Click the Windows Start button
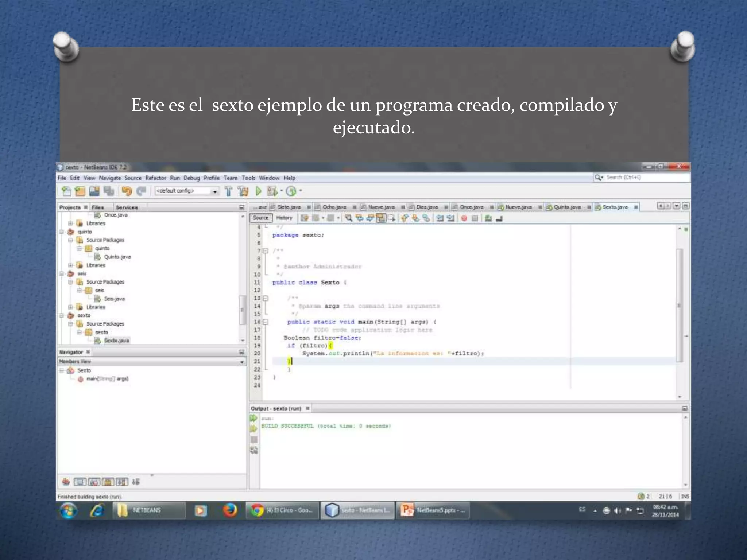The height and width of the screenshot is (560, 747). (x=69, y=510)
